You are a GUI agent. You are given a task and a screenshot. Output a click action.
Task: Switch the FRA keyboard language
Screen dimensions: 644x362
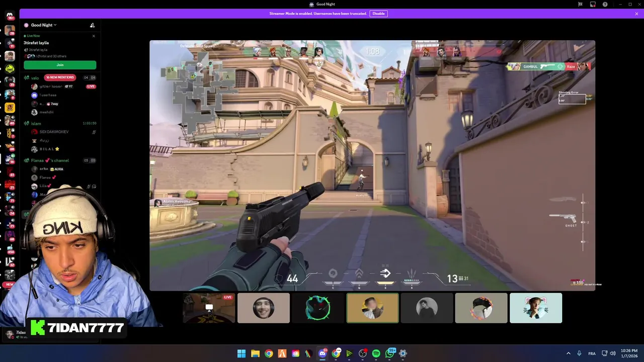pyautogui.click(x=592, y=353)
